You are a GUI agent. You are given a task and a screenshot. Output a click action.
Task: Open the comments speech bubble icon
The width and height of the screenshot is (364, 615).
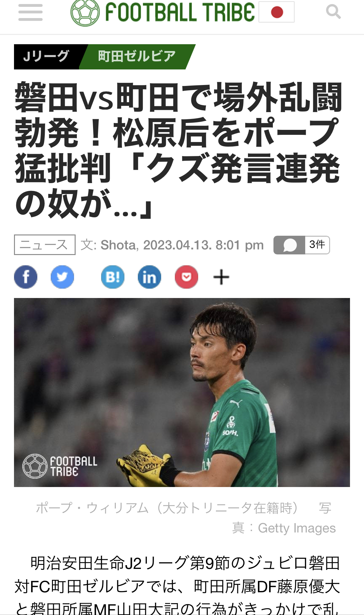[x=289, y=245]
